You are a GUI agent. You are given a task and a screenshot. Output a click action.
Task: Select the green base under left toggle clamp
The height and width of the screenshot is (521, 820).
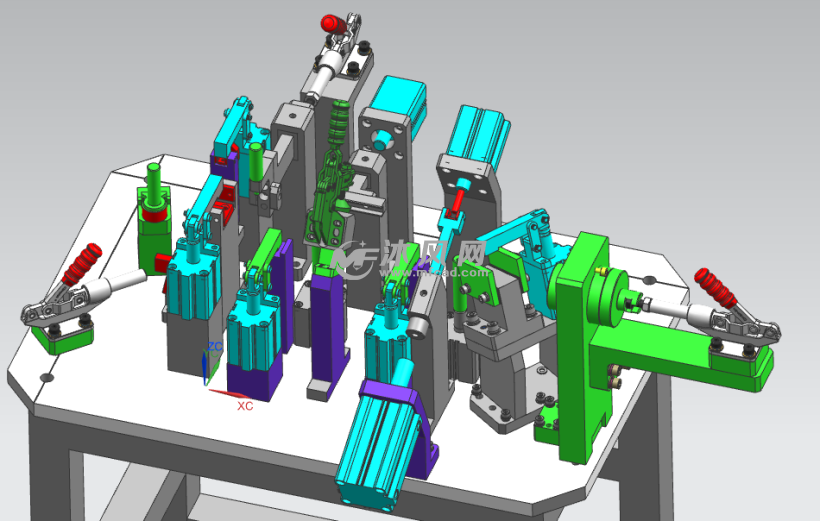(63, 337)
